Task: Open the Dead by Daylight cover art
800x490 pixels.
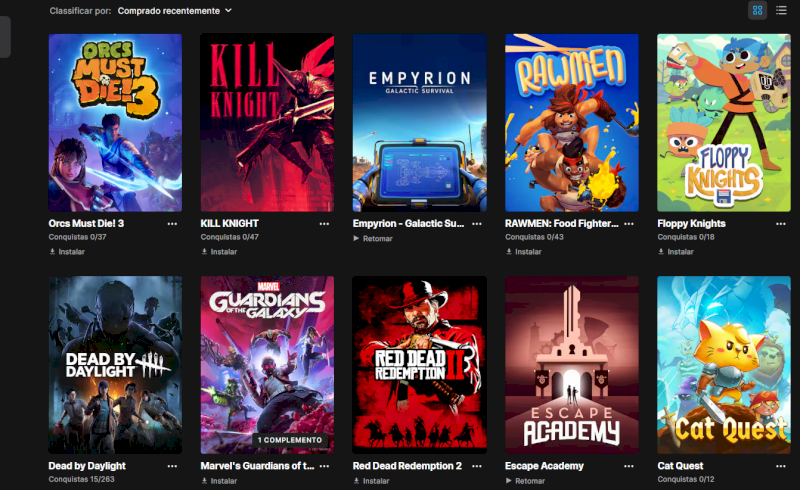Action: (x=115, y=365)
